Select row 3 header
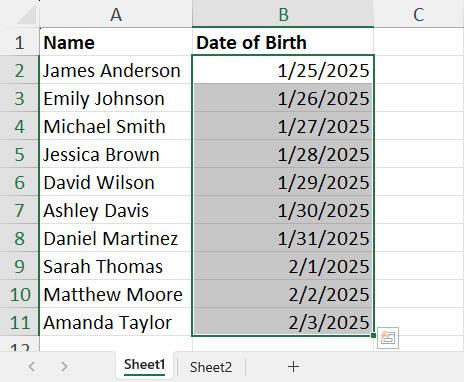 tap(19, 98)
